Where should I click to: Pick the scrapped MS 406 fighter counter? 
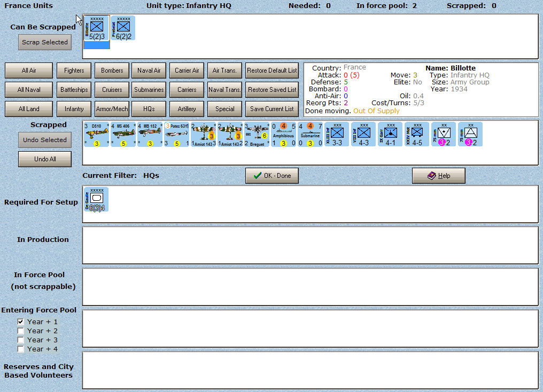123,134
